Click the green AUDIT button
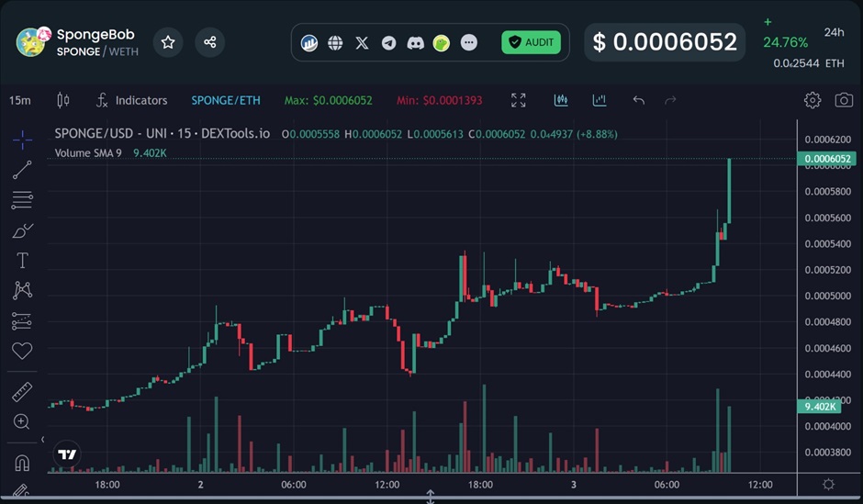Screen dimensions: 863x504 point(531,42)
